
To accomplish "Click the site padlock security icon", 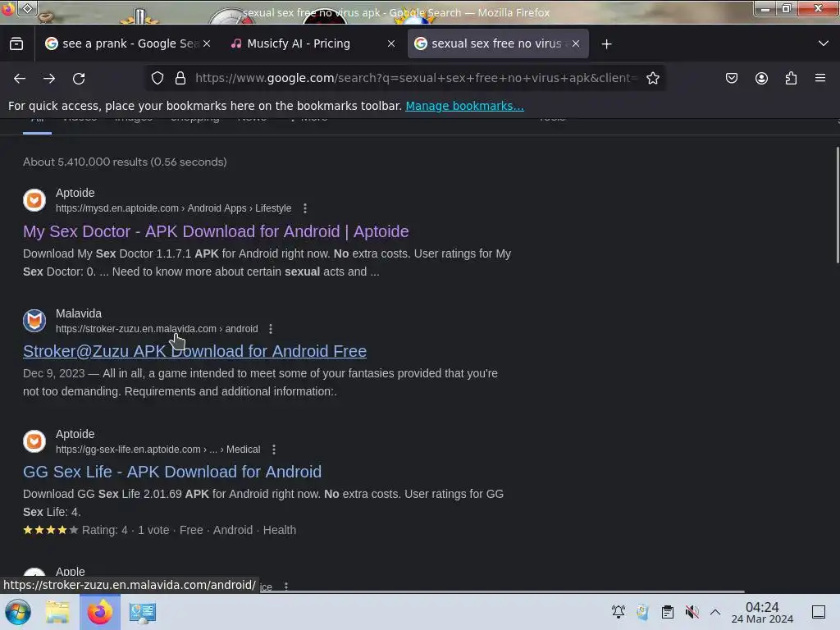I will click(180, 78).
